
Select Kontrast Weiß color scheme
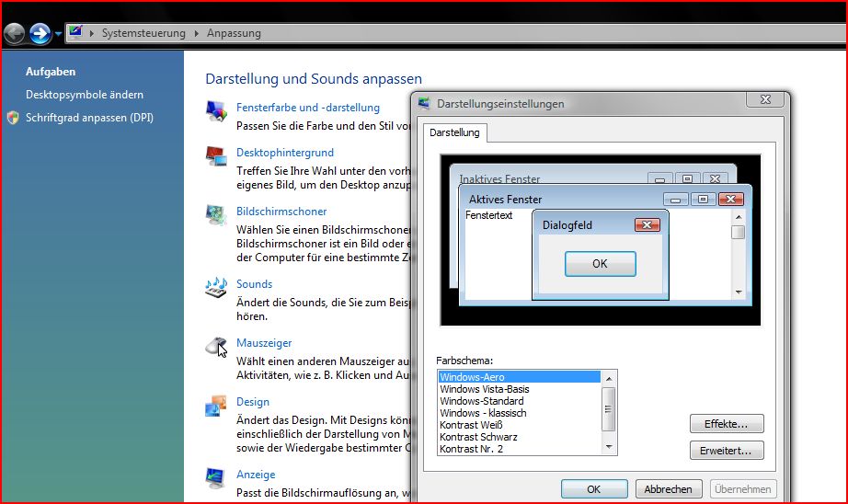[519, 425]
